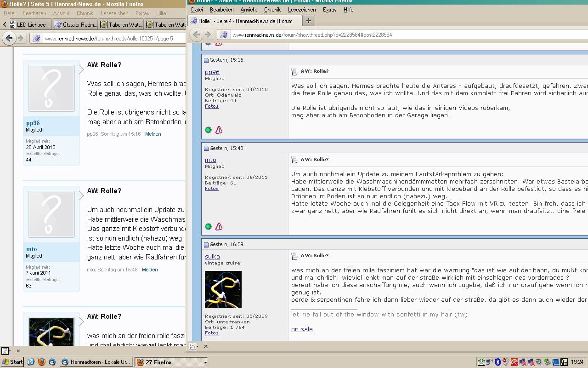Switch to the Ötztaler Radm... tab

pyautogui.click(x=75, y=24)
